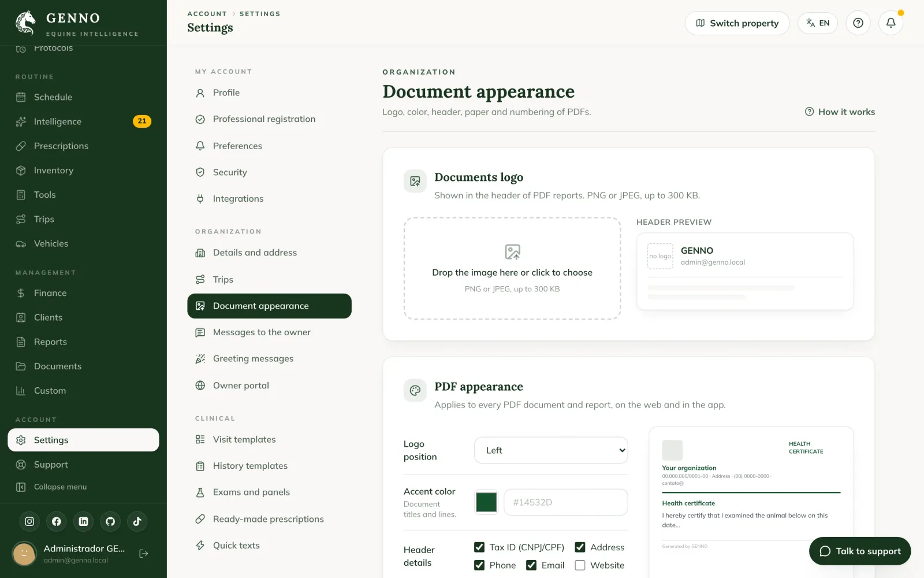Screen dimensions: 924x578
Task: Open Owner portal settings
Action: click(x=269, y=386)
